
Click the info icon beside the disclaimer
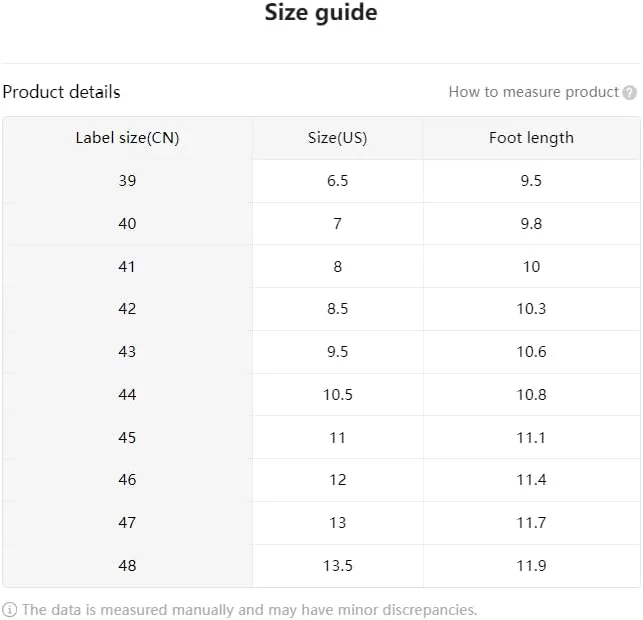tap(9, 610)
